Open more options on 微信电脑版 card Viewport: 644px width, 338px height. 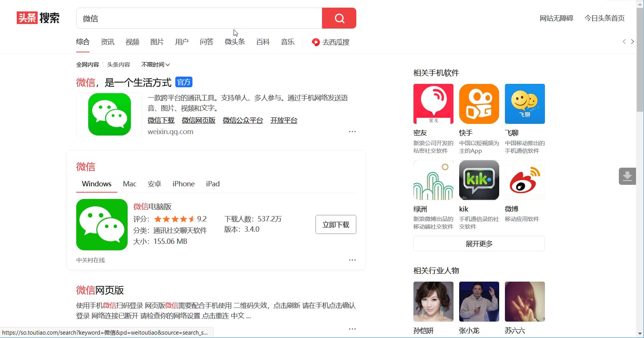352,260
